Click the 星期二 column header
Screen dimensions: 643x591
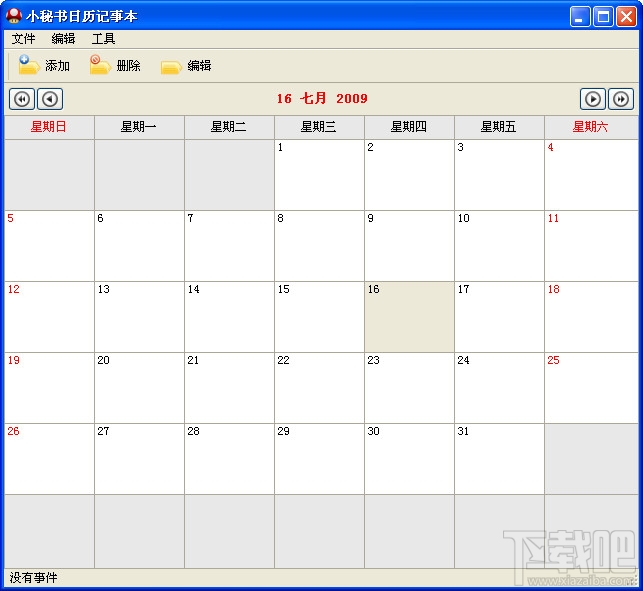point(229,127)
